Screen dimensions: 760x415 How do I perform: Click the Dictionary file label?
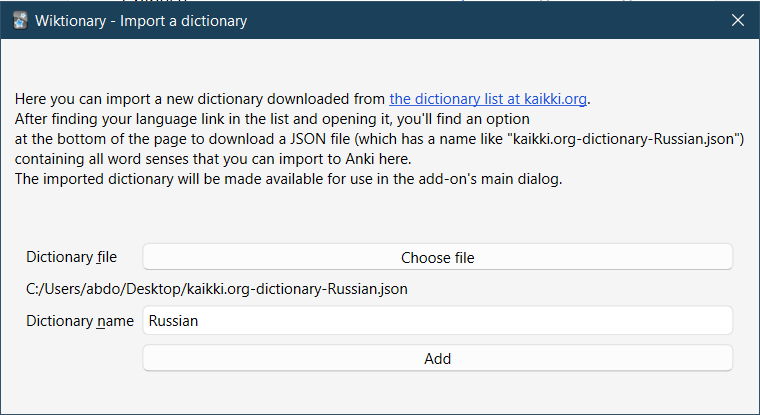click(71, 257)
